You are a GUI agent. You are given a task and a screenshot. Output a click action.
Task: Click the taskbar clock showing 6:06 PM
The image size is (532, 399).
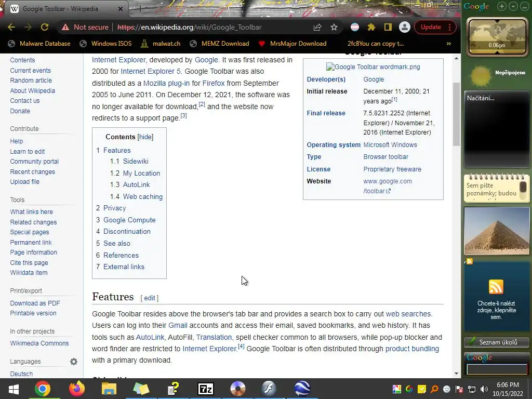[508, 389]
